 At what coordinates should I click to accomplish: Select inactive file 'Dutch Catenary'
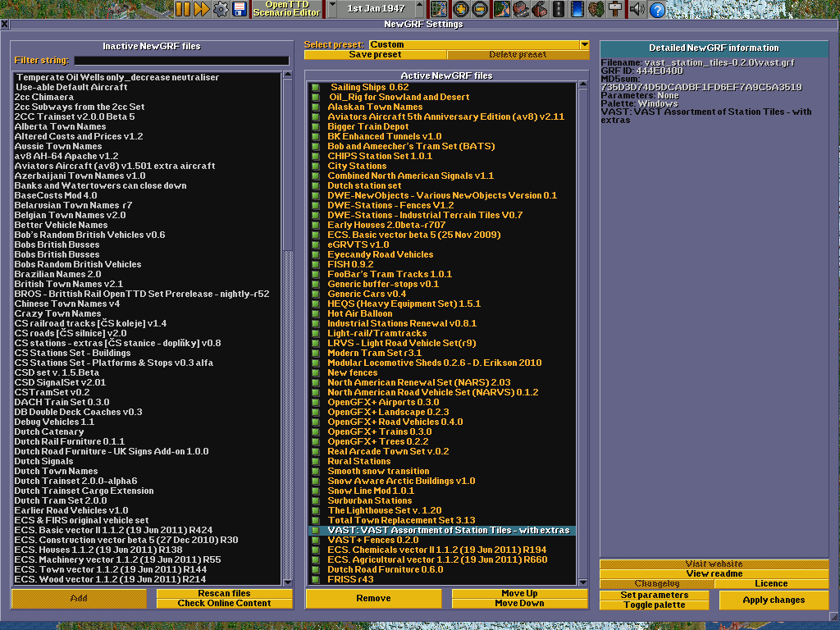tap(147, 431)
